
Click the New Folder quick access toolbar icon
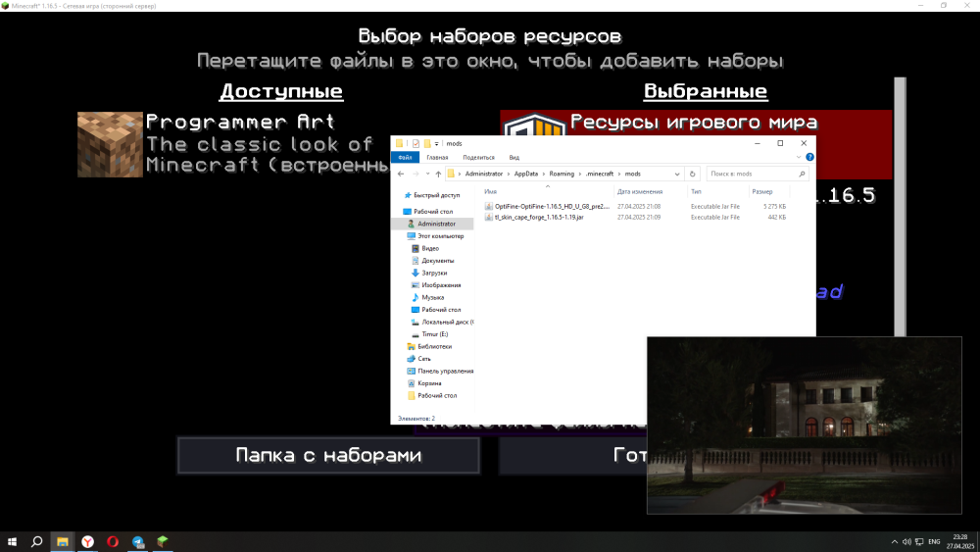[427, 143]
